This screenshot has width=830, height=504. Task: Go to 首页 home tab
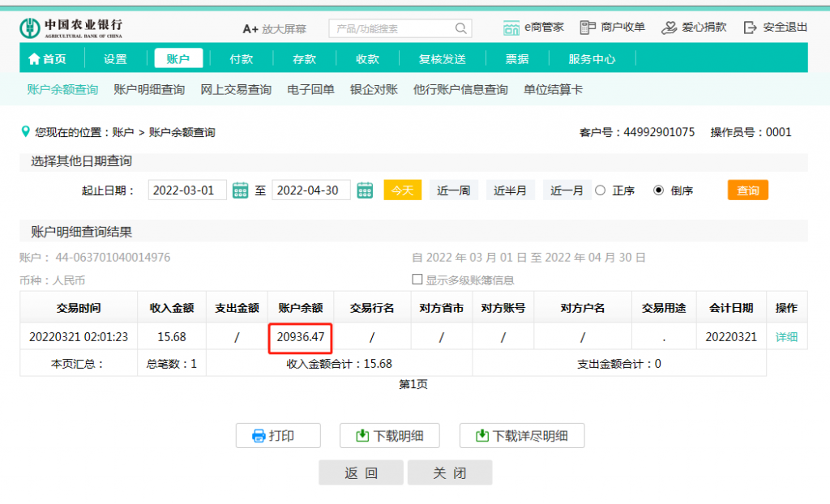[47, 59]
